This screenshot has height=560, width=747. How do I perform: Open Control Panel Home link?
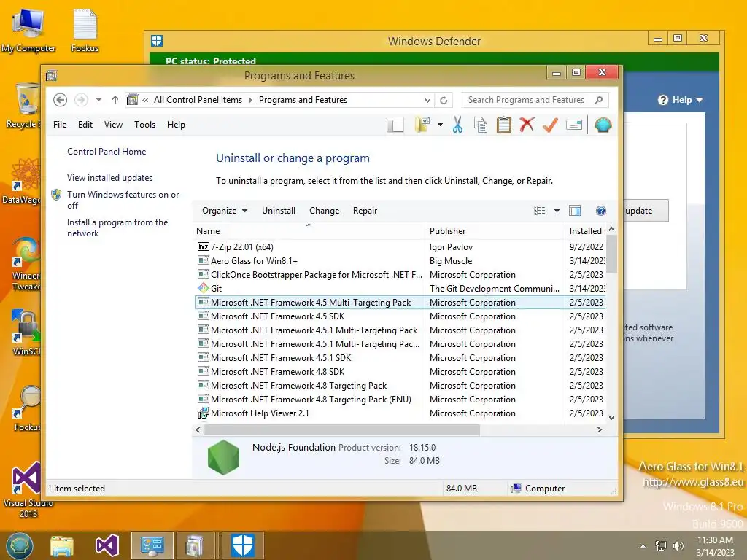pos(107,152)
